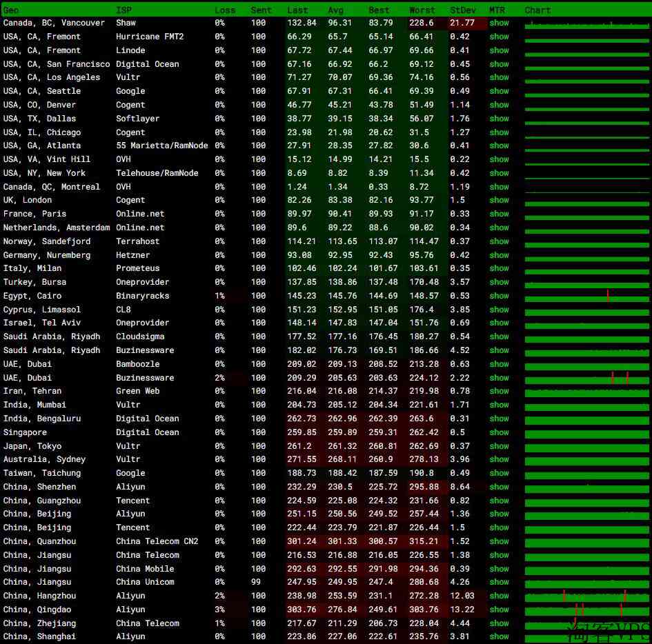Open MTR for Israel, Tel Aviv

[x=499, y=323]
